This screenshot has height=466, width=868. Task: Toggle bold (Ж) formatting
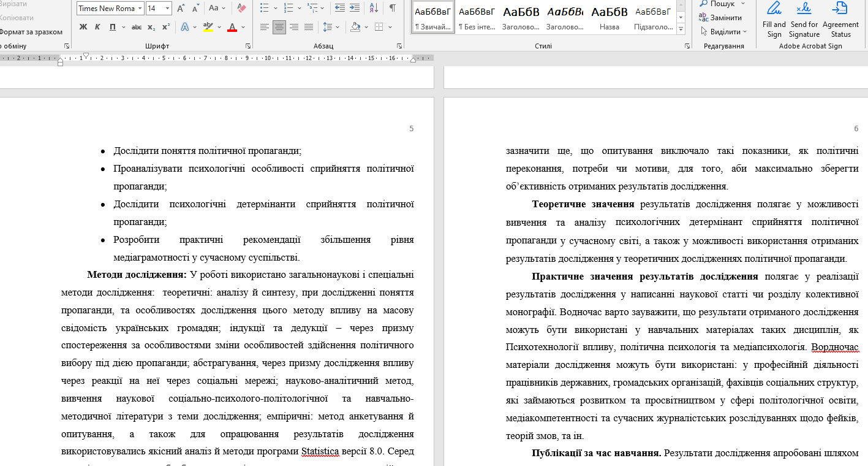coord(83,27)
